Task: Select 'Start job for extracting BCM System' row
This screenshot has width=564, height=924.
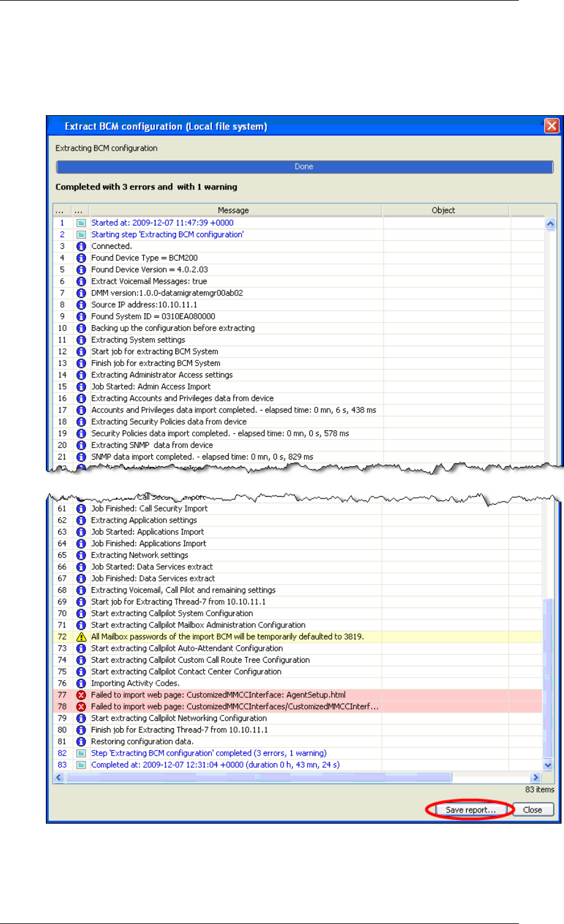Action: click(299, 352)
